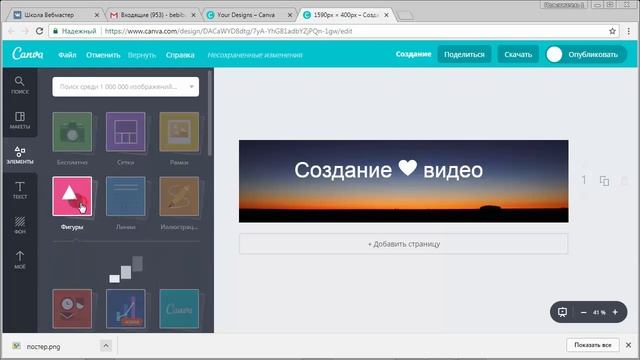The height and width of the screenshot is (360, 640).
Task: Select the white heart shape on canvas
Action: pos(408,168)
